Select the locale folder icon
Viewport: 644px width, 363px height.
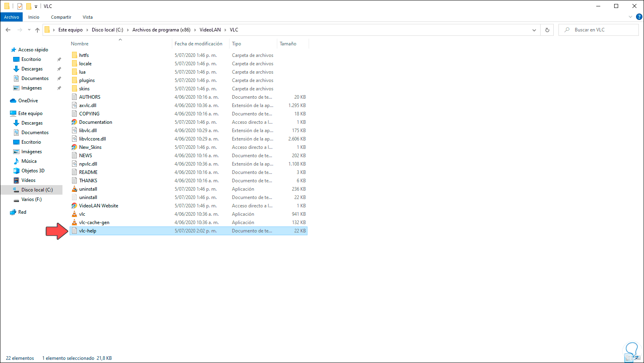coord(74,64)
